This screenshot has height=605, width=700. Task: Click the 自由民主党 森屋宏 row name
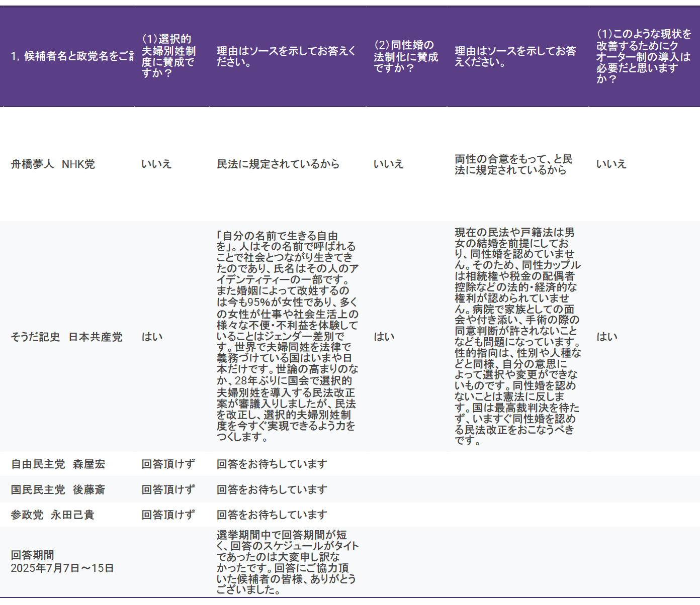coord(58,464)
